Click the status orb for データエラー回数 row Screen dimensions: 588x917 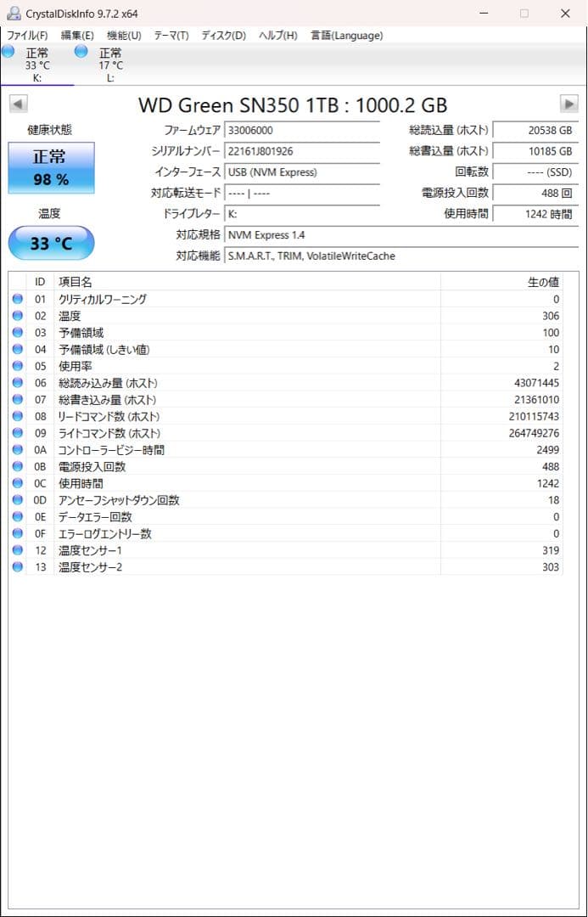pos(18,517)
